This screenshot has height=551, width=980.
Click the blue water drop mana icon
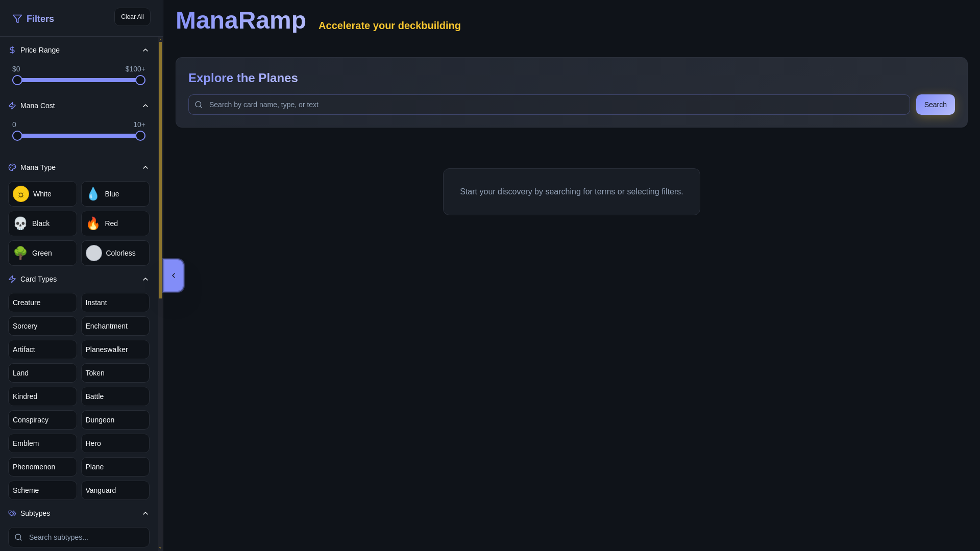[x=93, y=194]
